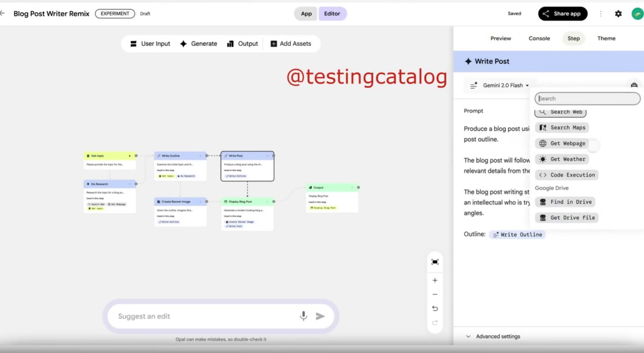Click the output port of the Output node
644x353 pixels.
358,187
